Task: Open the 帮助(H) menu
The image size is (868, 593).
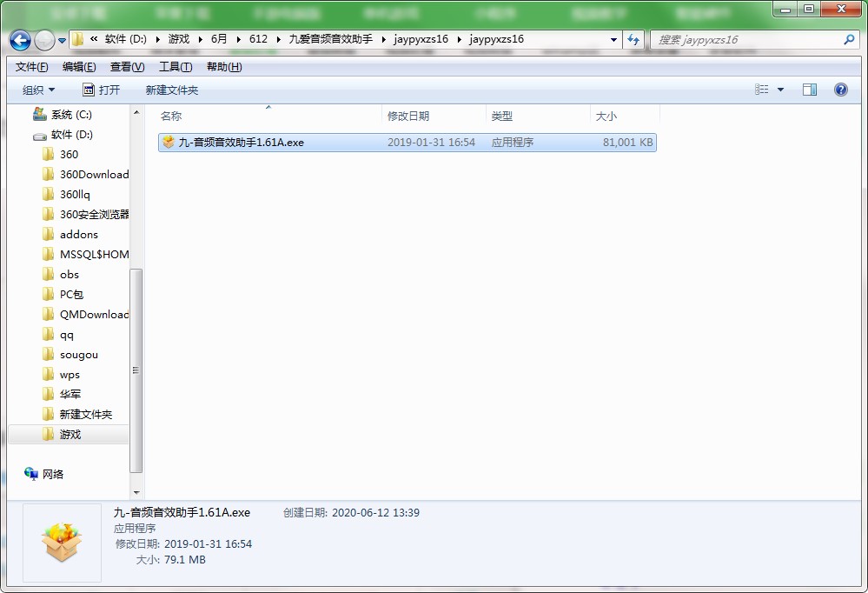Action: [224, 67]
